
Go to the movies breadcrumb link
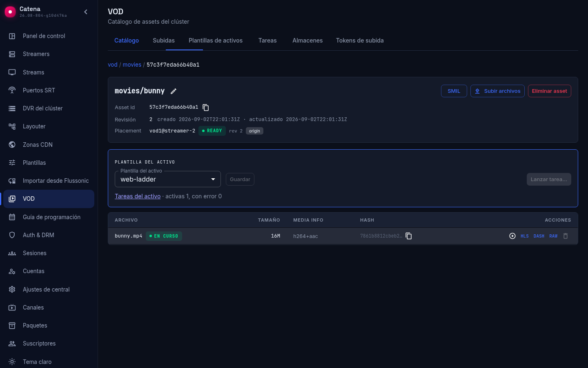click(132, 65)
